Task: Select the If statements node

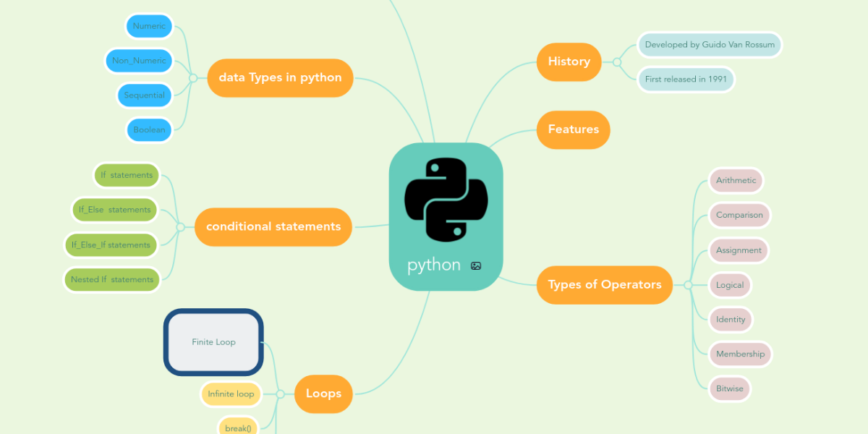Action: click(x=127, y=175)
